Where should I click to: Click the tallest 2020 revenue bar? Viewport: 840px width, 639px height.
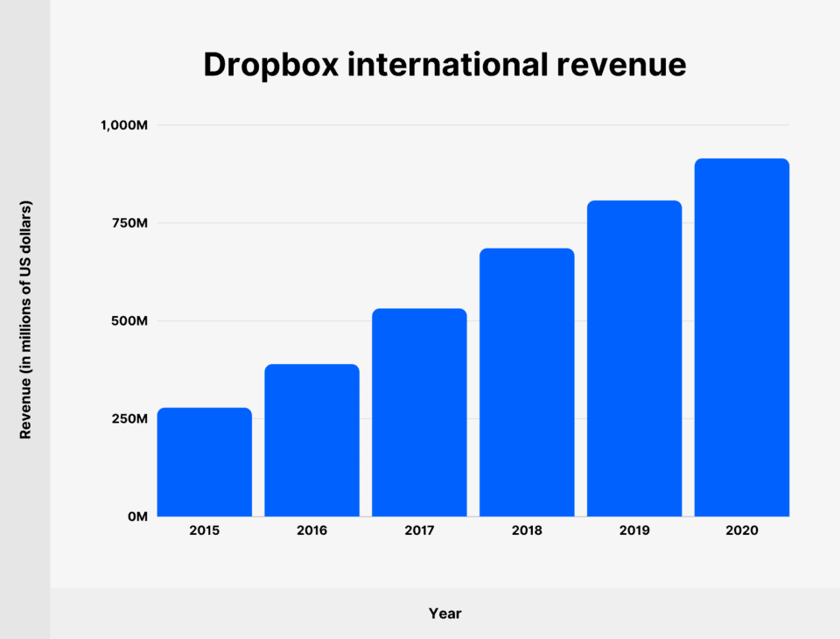(x=742, y=337)
